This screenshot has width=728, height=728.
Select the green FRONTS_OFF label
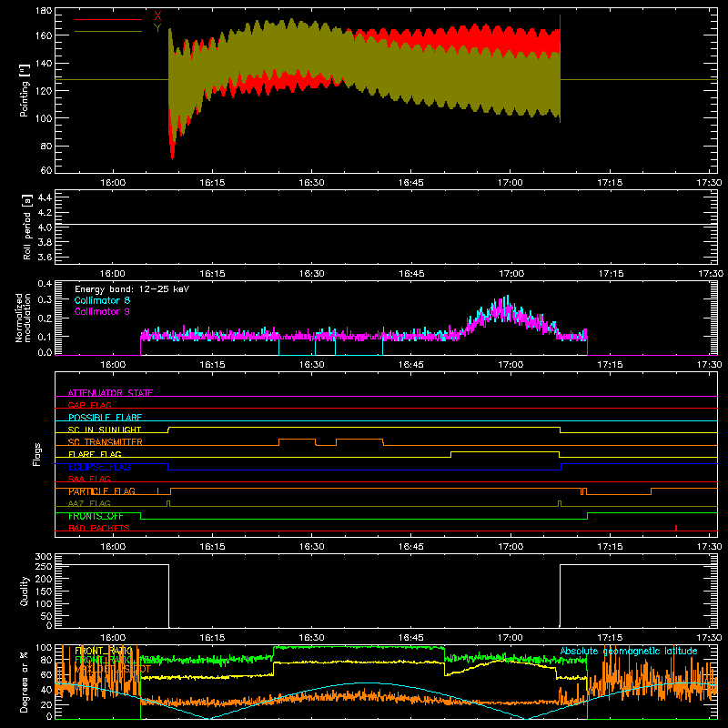tap(96, 516)
